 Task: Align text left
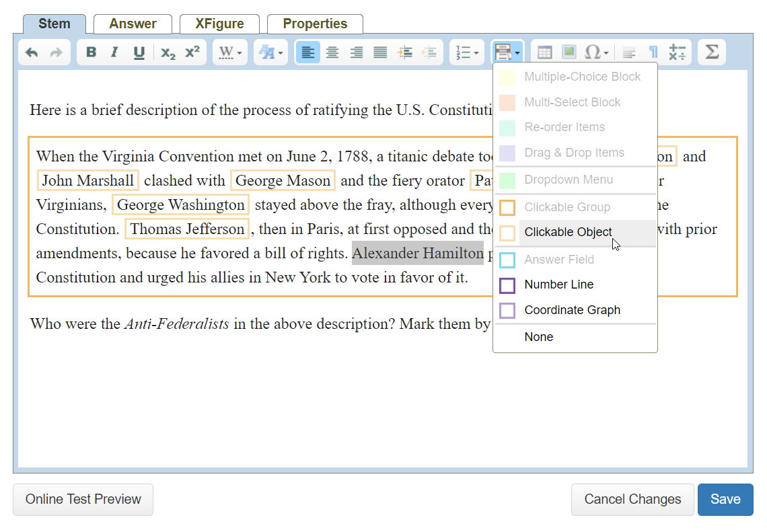pos(307,52)
